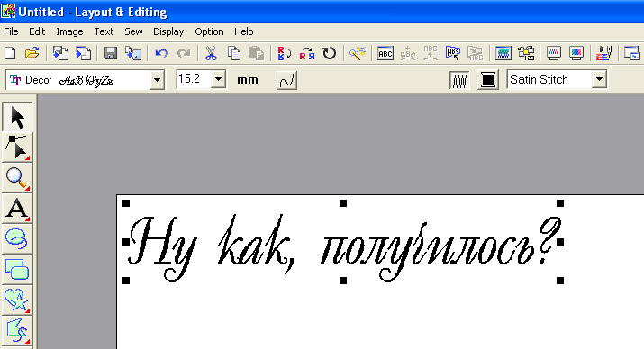The image size is (644, 349).
Task: Expand the Decor font dropdown
Action: [157, 80]
